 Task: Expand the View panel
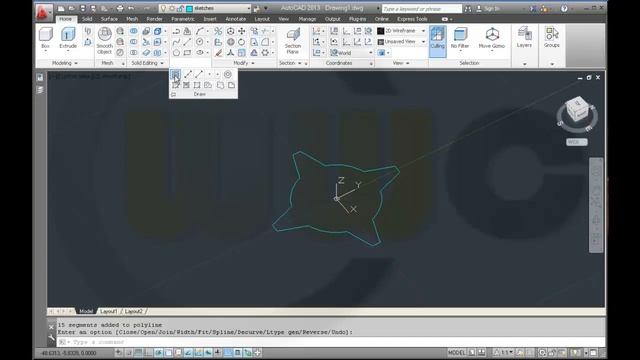pos(401,63)
